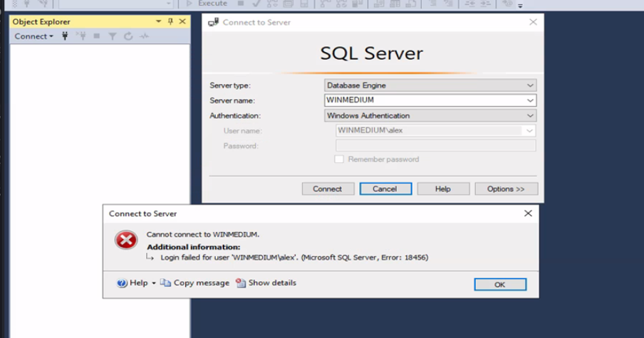
Task: Open the Help dropdown in the error dialog
Action: point(137,282)
